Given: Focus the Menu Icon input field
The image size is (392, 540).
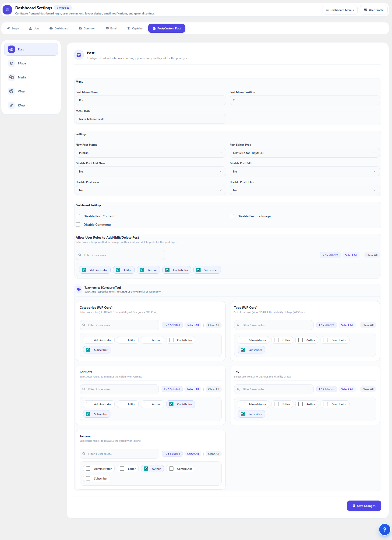Looking at the screenshot, I should click(151, 119).
